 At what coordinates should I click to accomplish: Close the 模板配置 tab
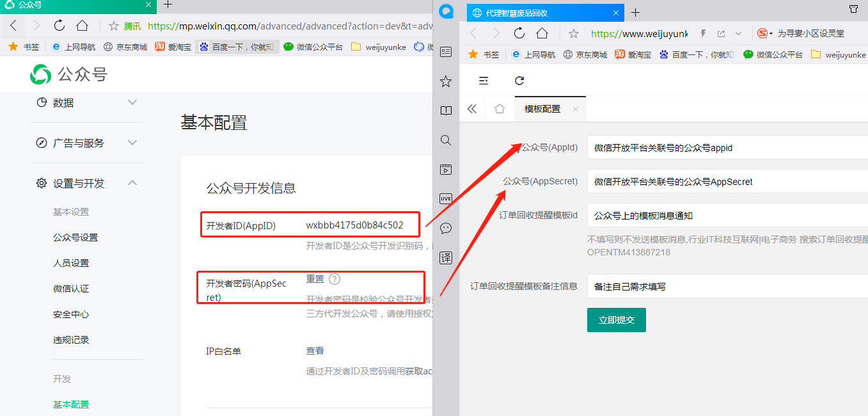(x=575, y=109)
